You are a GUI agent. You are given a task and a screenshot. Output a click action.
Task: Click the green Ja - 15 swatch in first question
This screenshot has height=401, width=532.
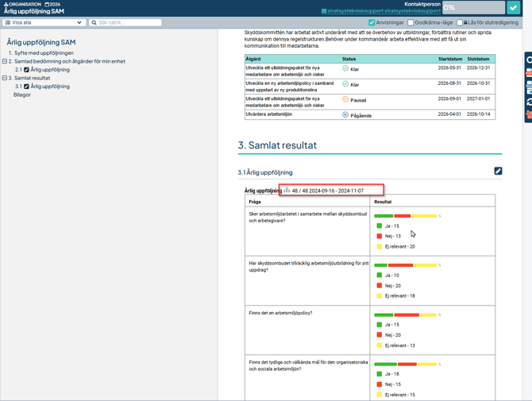(380, 226)
